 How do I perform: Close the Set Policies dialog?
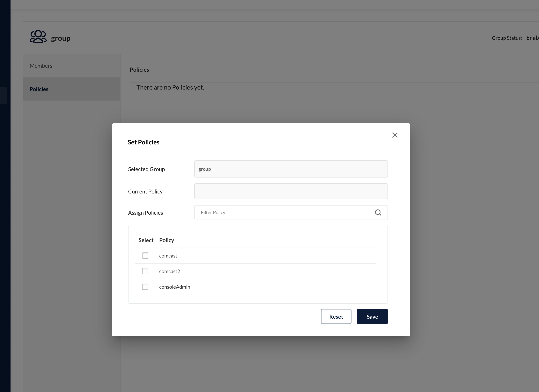click(395, 135)
